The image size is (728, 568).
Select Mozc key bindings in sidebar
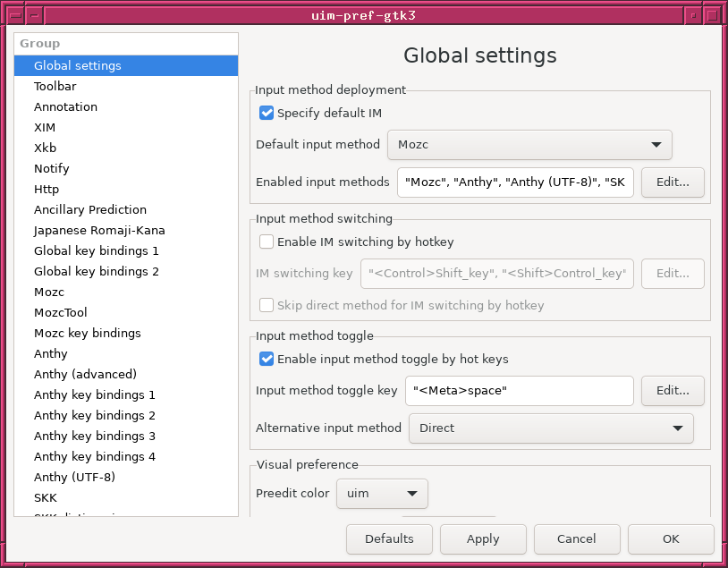pyautogui.click(x=88, y=333)
